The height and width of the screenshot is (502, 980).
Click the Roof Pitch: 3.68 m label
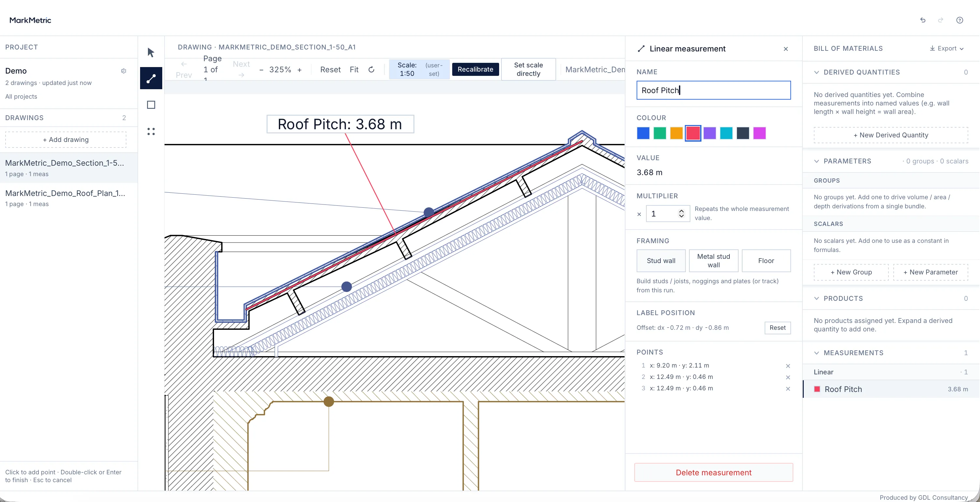[340, 124]
